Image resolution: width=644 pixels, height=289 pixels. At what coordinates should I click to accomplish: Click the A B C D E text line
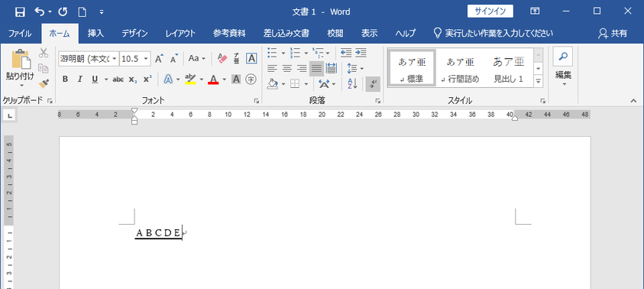[x=158, y=233]
